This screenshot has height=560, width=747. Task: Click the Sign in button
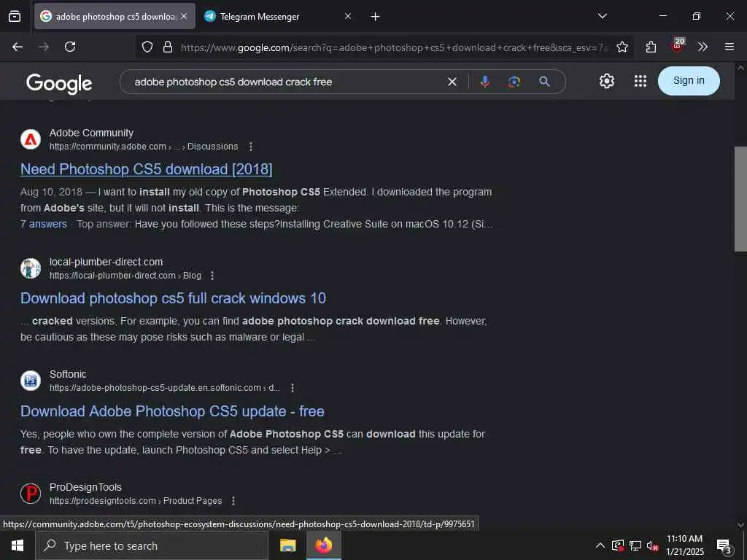coord(689,80)
